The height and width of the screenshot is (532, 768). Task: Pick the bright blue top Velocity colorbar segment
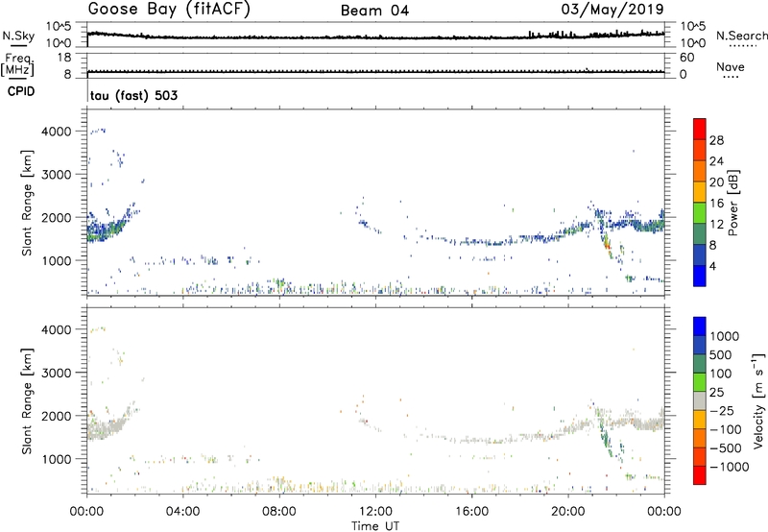[700, 326]
